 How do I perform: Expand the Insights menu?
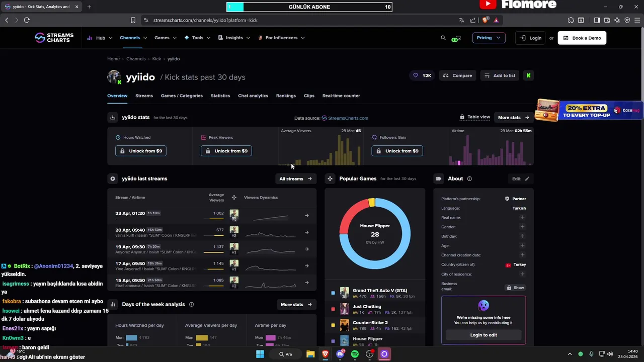click(234, 38)
